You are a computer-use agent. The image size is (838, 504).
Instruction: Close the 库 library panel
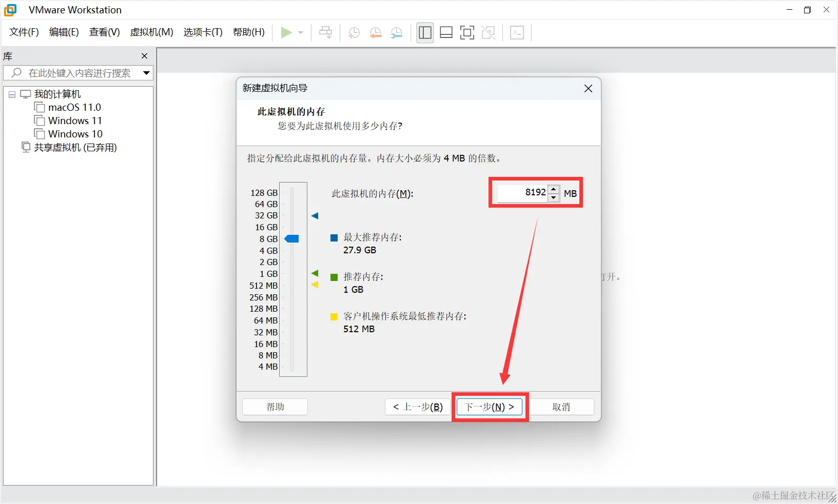pos(144,56)
